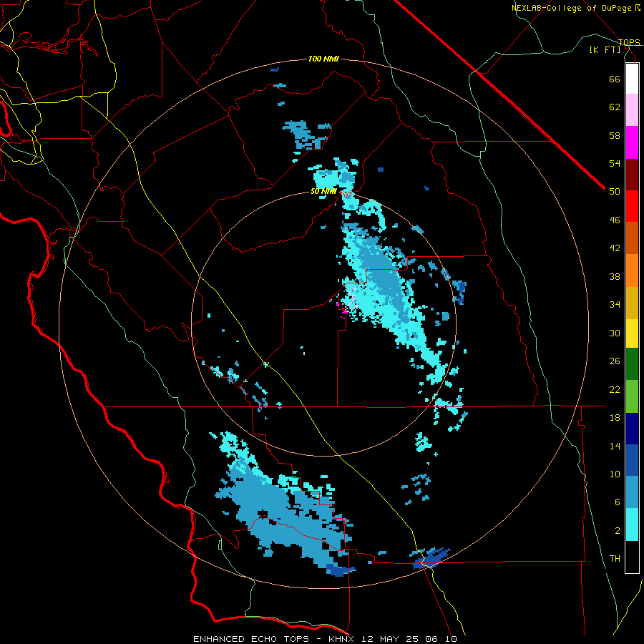The width and height of the screenshot is (644, 644).
Task: Click legend value 22
Action: click(x=615, y=389)
